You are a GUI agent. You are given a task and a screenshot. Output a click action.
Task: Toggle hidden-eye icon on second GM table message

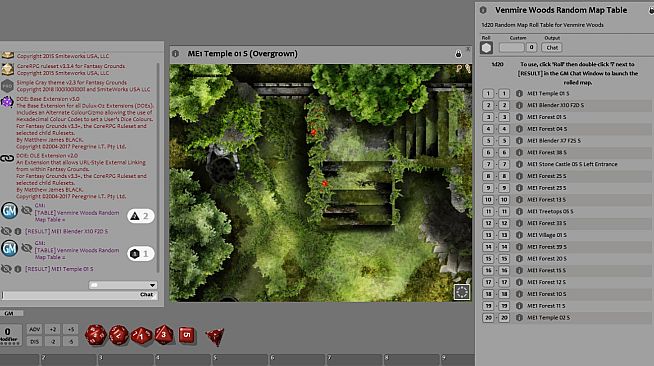27,248
